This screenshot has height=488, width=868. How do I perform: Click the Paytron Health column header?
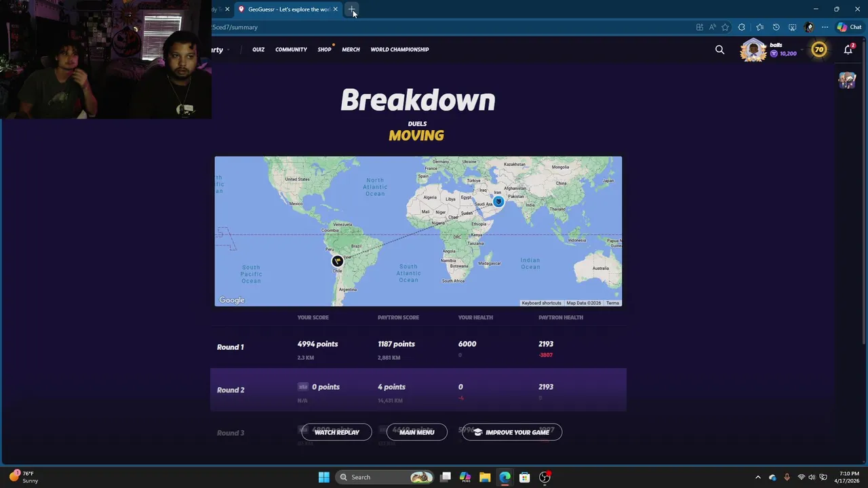561,317
